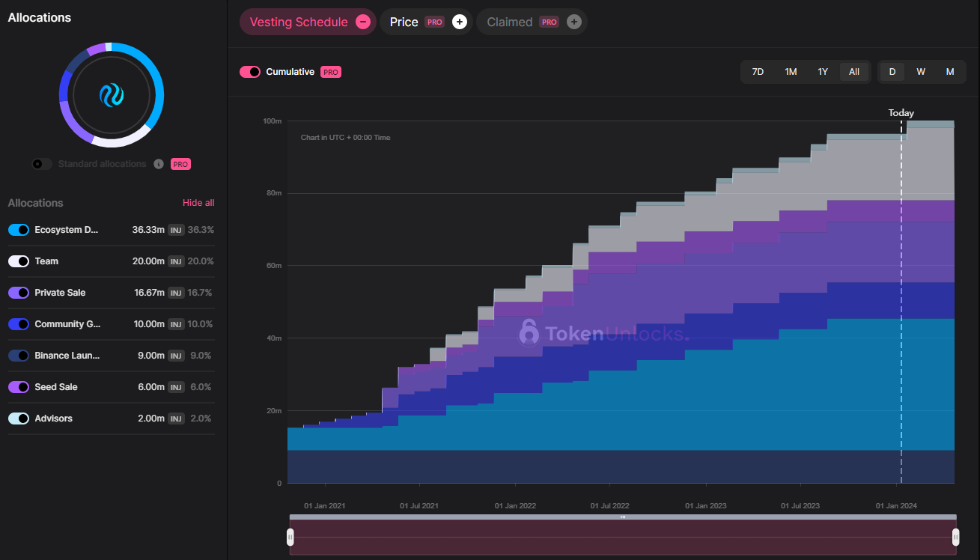Select the 1Y time range
The height and width of the screenshot is (560, 980).
(x=823, y=72)
